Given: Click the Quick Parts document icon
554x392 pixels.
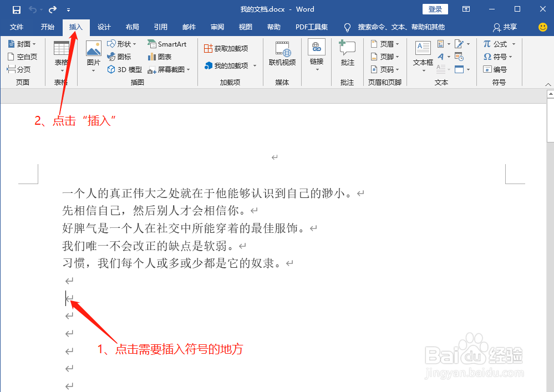Looking at the screenshot, I should point(440,44).
